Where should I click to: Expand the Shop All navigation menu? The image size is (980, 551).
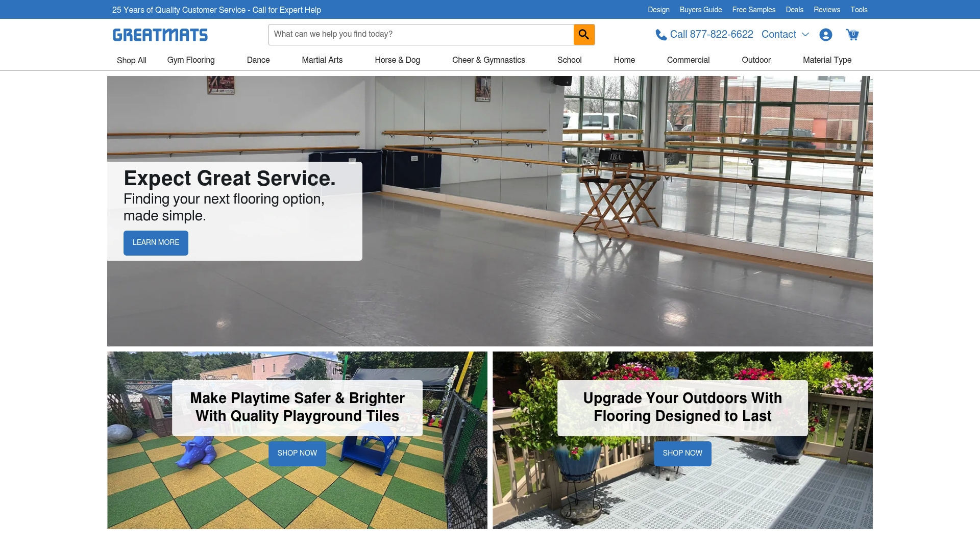tap(131, 60)
